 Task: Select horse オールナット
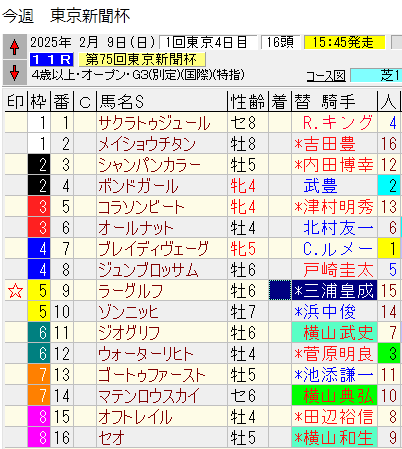(136, 228)
